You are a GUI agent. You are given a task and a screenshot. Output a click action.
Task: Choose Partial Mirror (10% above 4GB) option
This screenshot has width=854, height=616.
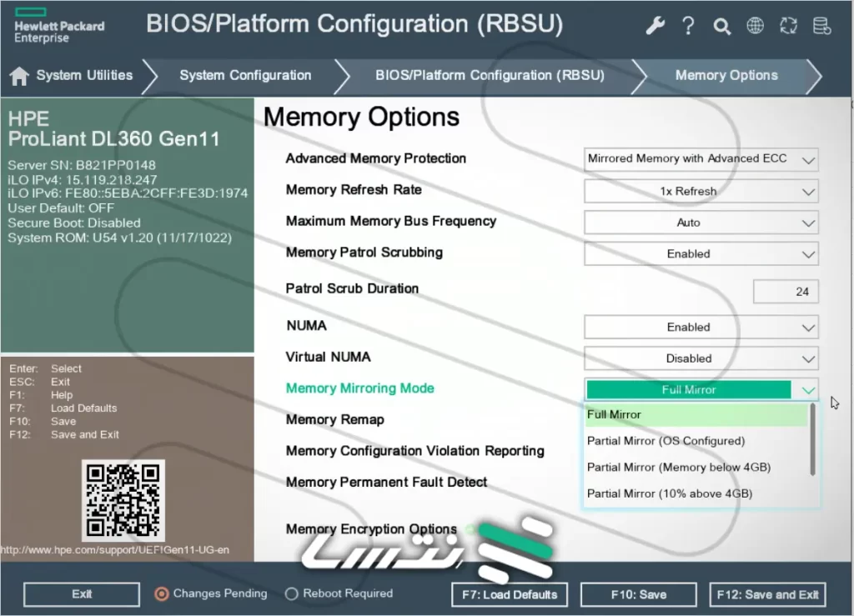pos(669,493)
